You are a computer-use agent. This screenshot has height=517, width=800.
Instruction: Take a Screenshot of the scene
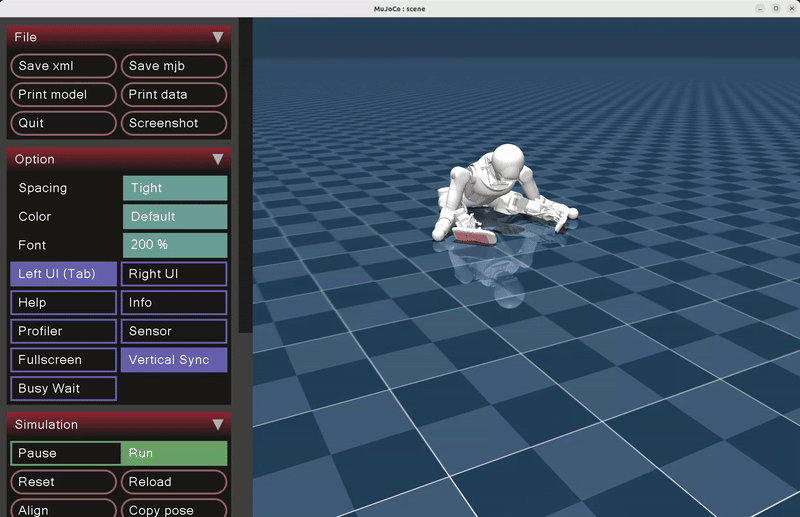[174, 123]
